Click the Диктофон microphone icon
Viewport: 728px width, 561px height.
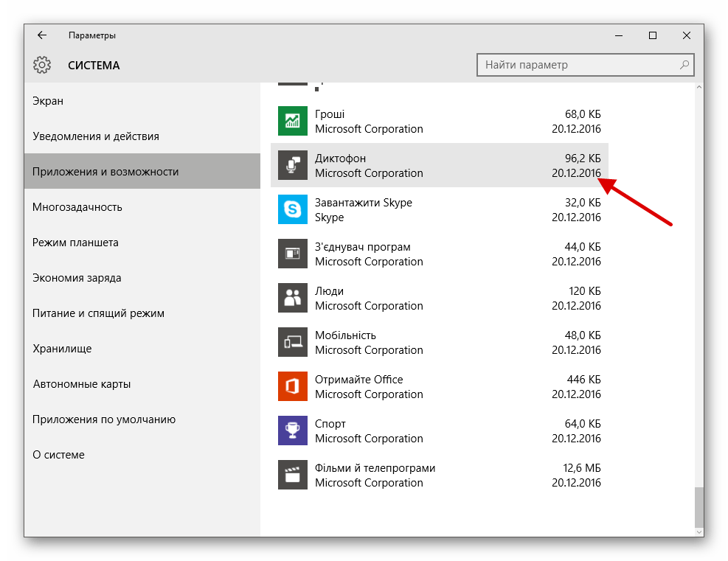293,165
